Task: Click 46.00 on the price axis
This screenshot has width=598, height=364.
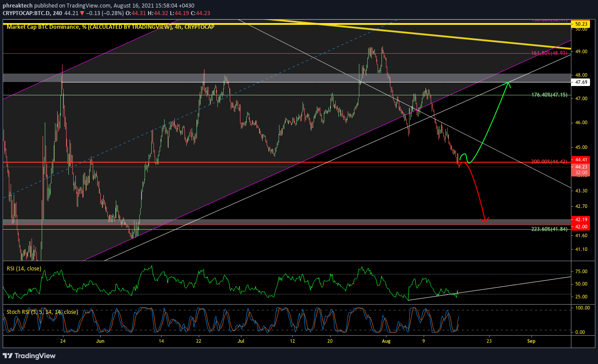Action: click(x=581, y=122)
